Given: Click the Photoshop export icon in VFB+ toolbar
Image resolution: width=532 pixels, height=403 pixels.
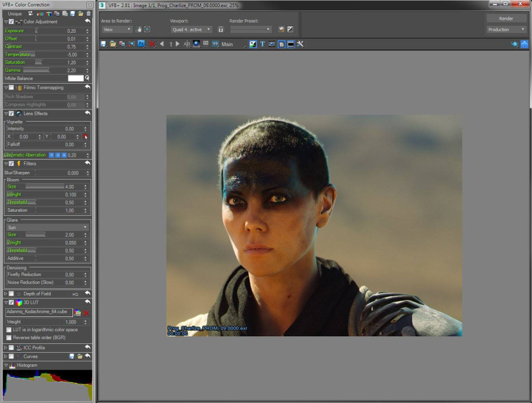Looking at the screenshot, I should tap(141, 44).
